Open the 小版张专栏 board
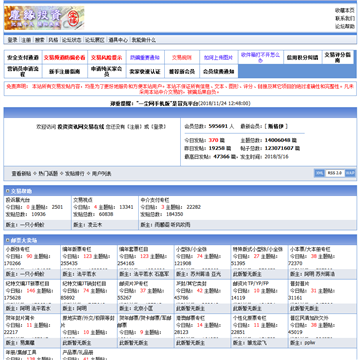360x360 pixels. (x=18, y=249)
